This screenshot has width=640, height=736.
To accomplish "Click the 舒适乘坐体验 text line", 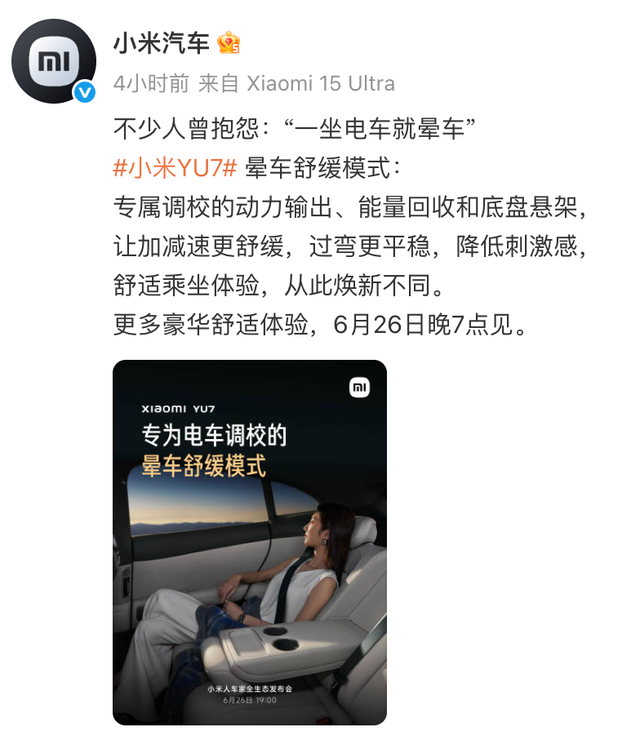I will pos(278,285).
